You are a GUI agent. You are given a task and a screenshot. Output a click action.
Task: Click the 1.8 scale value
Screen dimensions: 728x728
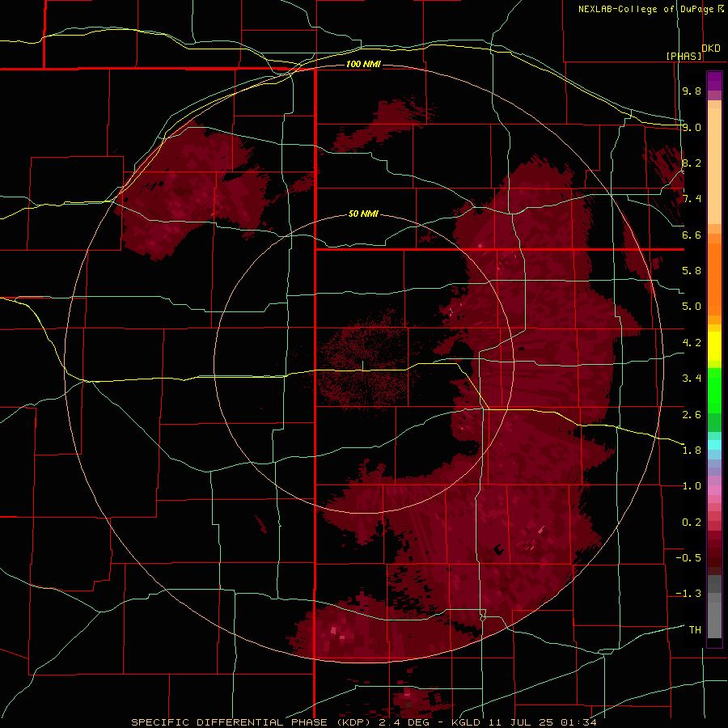click(x=692, y=451)
